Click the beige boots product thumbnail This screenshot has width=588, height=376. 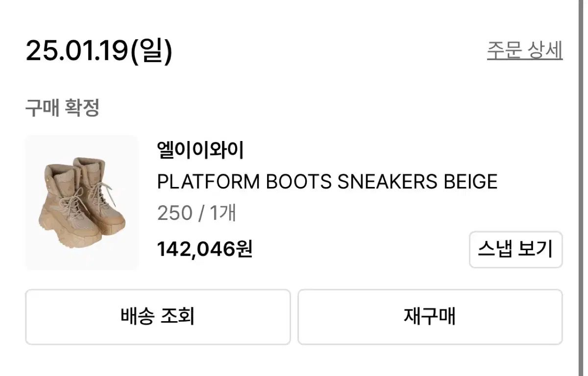82,203
